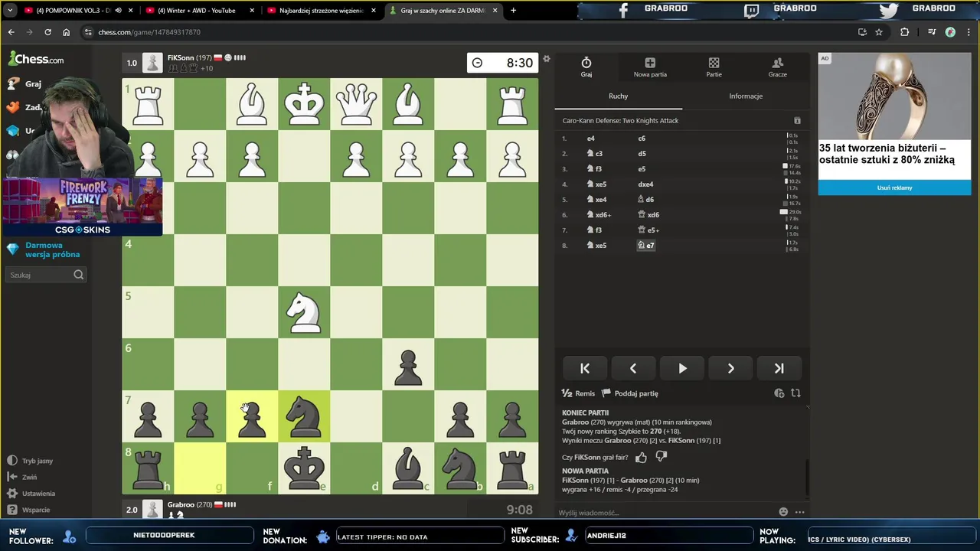This screenshot has height=551, width=980.
Task: Offer a draw with Remis button
Action: click(578, 393)
